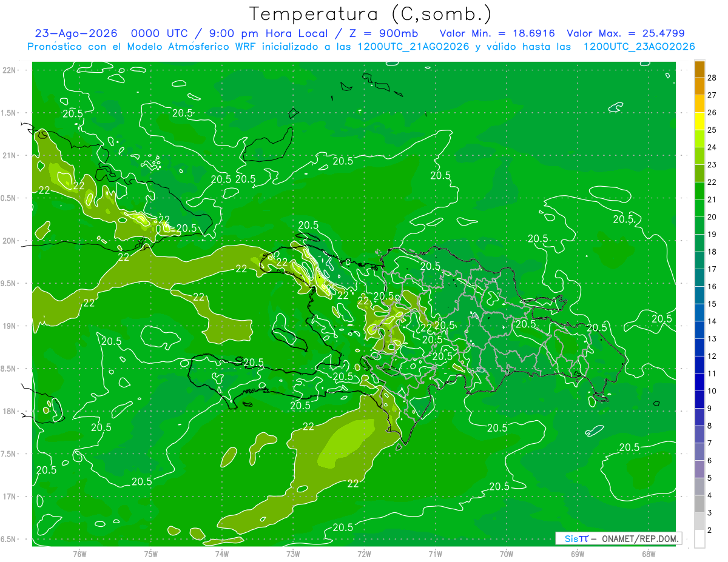This screenshot has width=728, height=562.
Task: Click the "7.5N" latitude axis label
Action: coord(9,454)
